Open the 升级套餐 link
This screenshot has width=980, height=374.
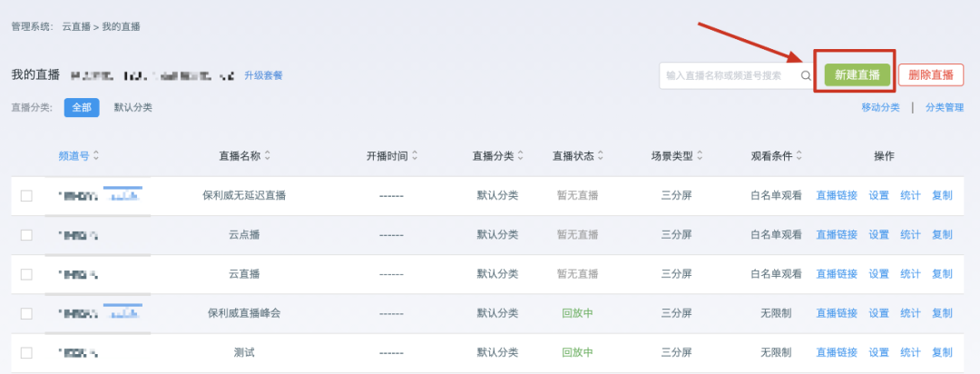(x=263, y=75)
